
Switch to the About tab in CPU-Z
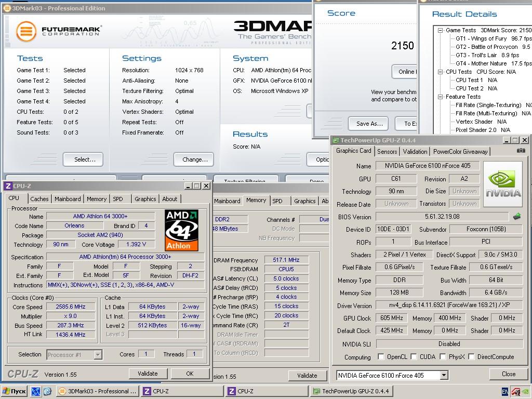point(170,199)
